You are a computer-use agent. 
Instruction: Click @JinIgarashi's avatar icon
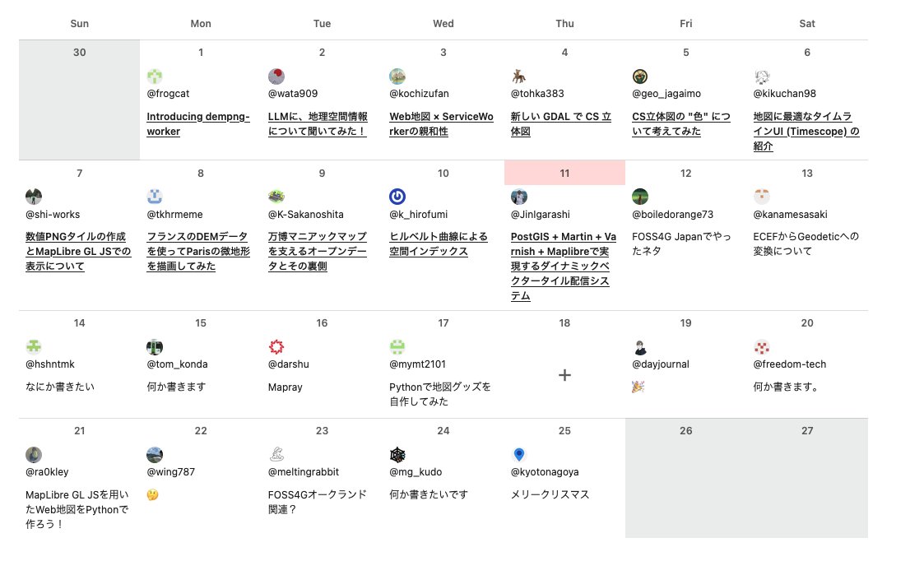click(x=518, y=197)
